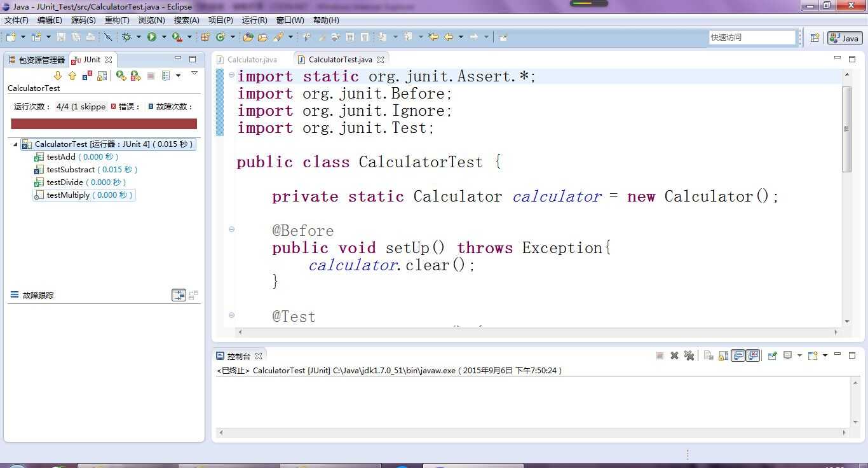
Task: Click the red JUnit progress bar
Action: point(104,124)
